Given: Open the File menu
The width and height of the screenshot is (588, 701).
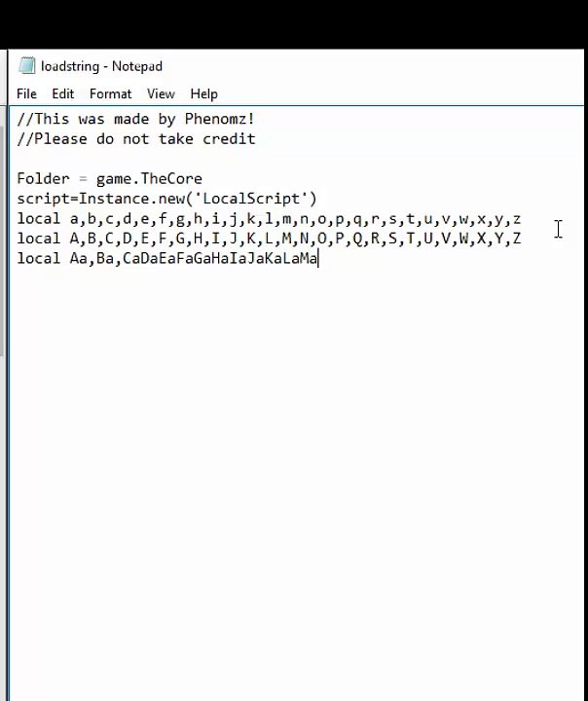Looking at the screenshot, I should point(26,93).
